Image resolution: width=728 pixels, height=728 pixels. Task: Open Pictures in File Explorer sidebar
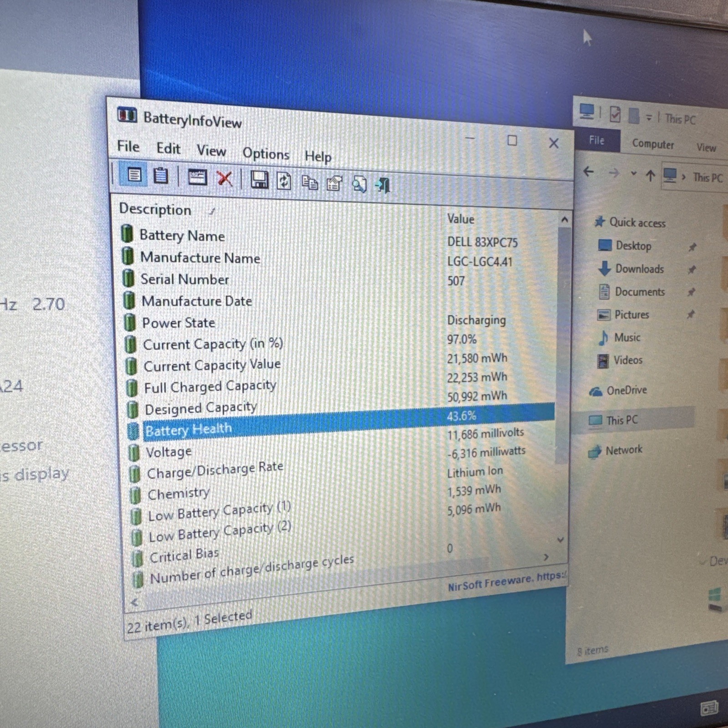coord(623,314)
